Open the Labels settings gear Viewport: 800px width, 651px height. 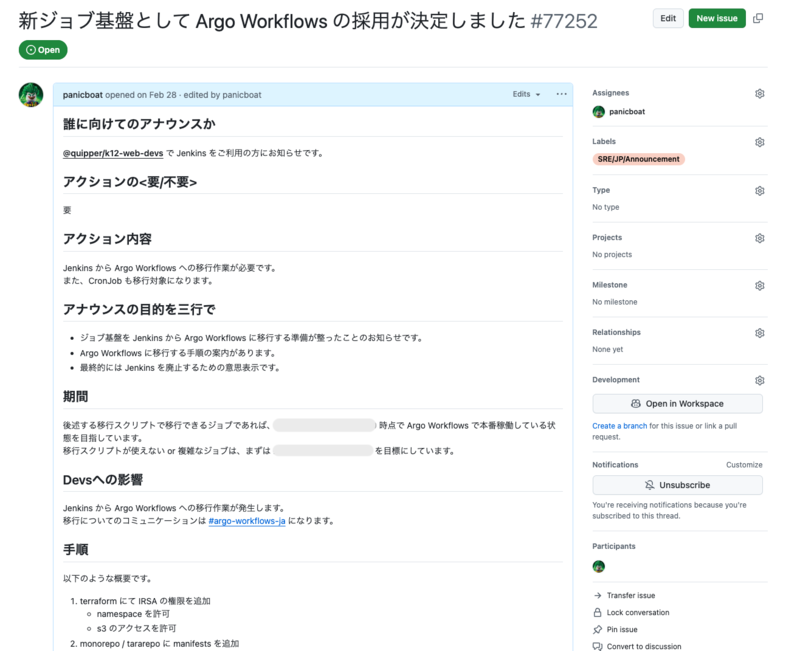coord(759,141)
